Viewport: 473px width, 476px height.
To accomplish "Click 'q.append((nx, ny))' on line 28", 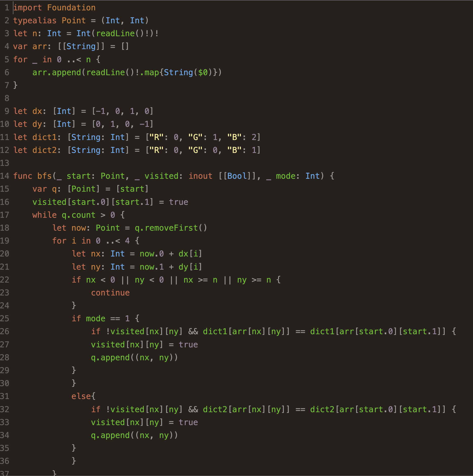I will tap(135, 358).
